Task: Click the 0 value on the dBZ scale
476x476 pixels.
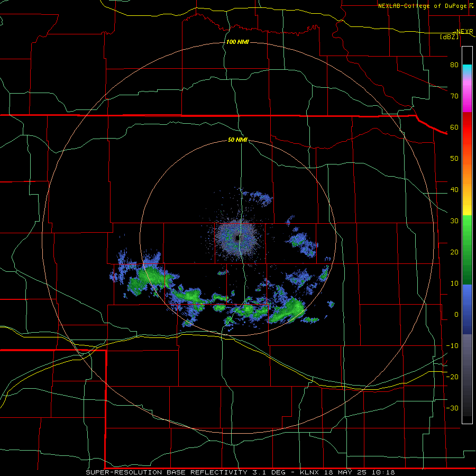Action: point(456,315)
